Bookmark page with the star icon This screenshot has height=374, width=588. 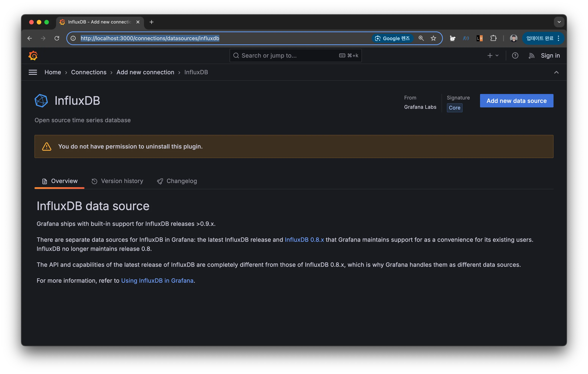(433, 38)
